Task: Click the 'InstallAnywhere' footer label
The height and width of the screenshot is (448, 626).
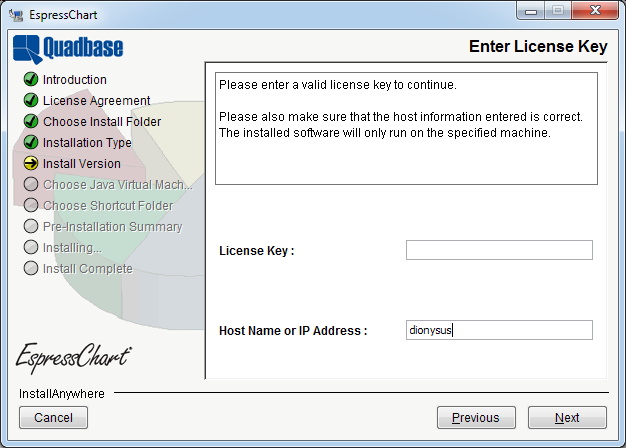Action: pyautogui.click(x=62, y=394)
